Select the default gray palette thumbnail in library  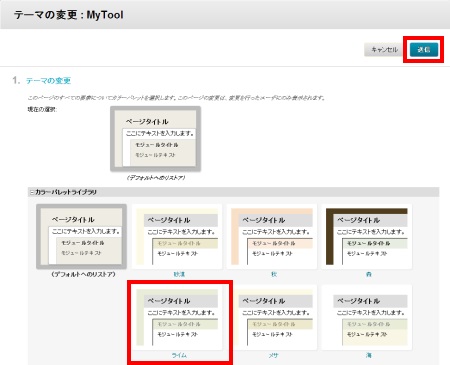click(82, 236)
